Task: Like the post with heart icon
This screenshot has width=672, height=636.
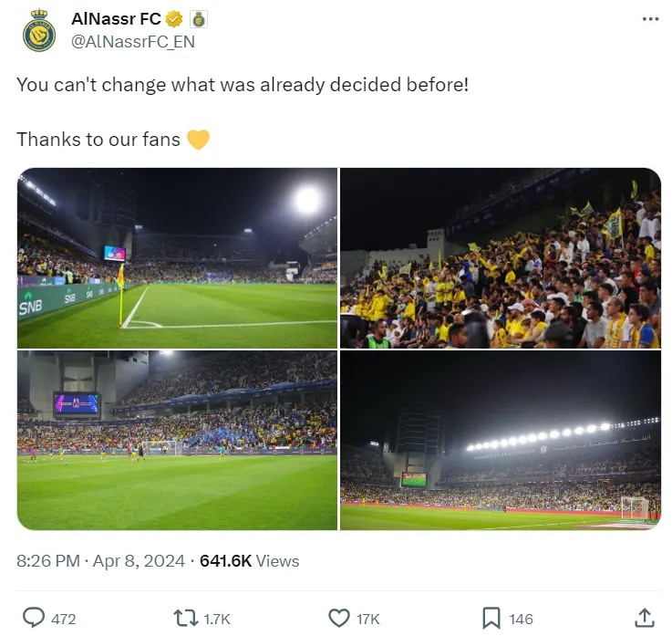Action: click(x=339, y=619)
